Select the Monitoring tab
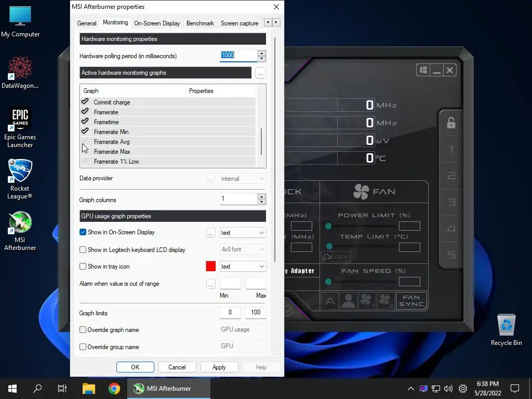 (x=115, y=22)
